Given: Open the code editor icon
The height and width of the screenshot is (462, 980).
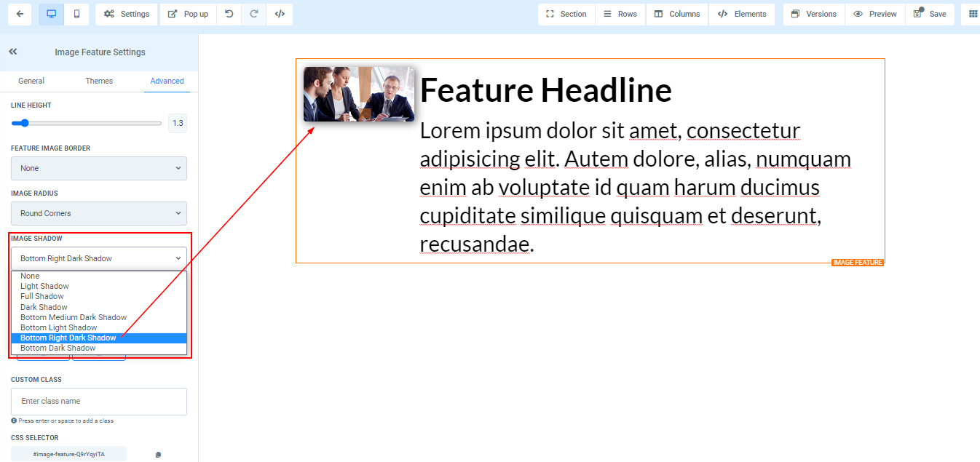Looking at the screenshot, I should (280, 14).
